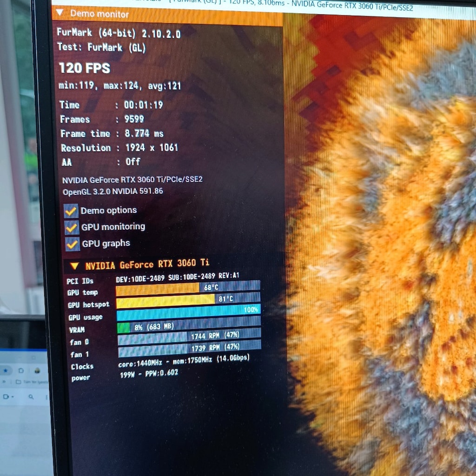Click the Test: FurMark (GL) line
Screen dimensions: 476x476
tap(101, 47)
